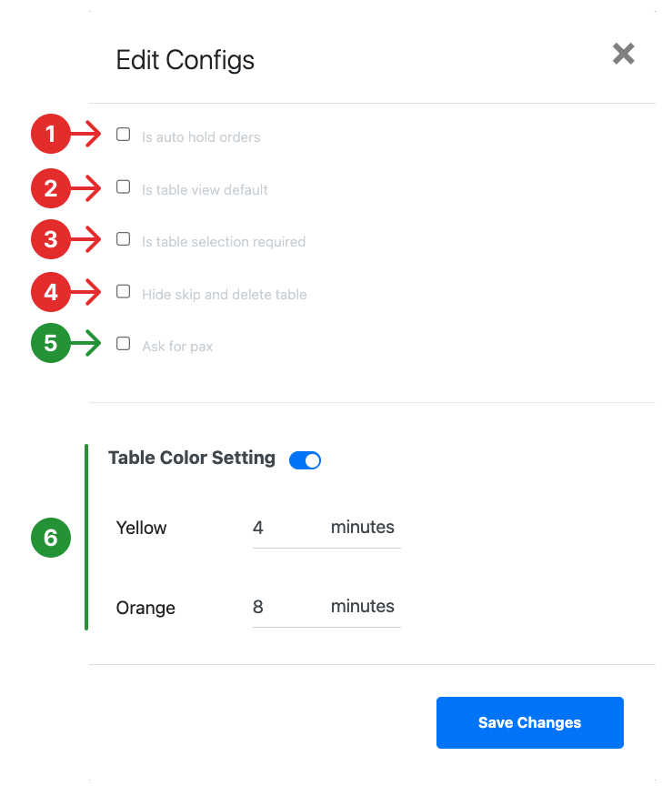
Task: Click the red number 3 badge
Action: pos(50,239)
